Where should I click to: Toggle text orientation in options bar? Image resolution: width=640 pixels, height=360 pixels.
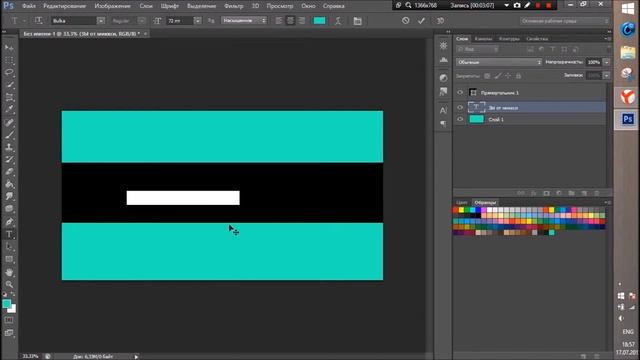point(38,20)
